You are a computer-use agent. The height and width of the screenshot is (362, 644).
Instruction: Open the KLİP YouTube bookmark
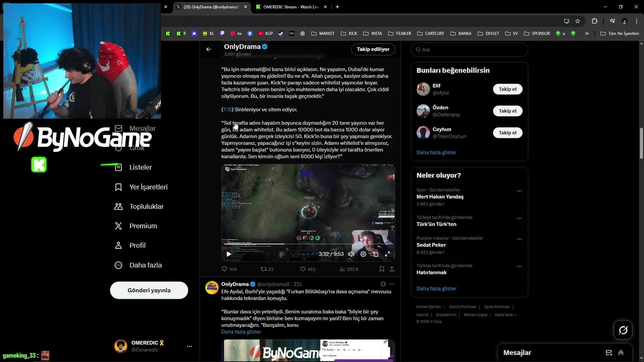pyautogui.click(x=265, y=34)
